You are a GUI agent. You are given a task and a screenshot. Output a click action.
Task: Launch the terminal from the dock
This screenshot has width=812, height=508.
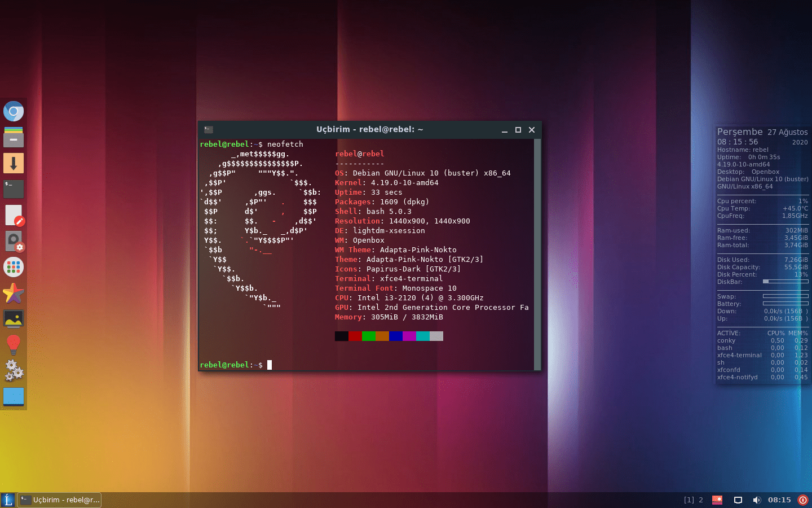(x=14, y=189)
